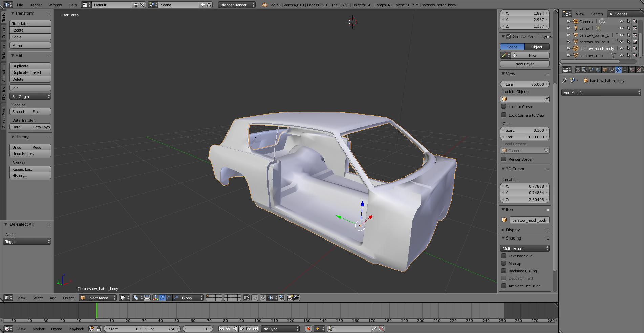
Task: Enable the Lock to Cursor checkbox
Action: 504,106
